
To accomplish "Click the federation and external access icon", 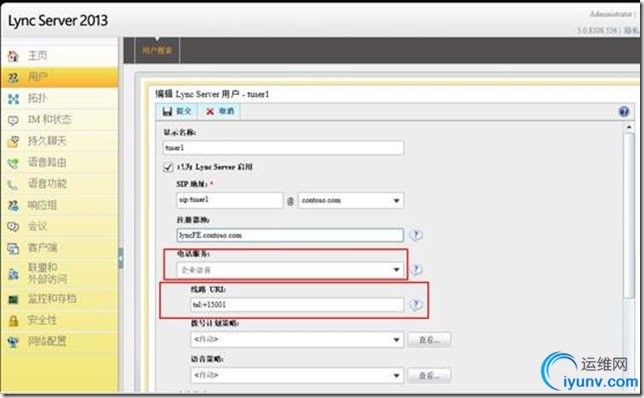I will pos(13,274).
